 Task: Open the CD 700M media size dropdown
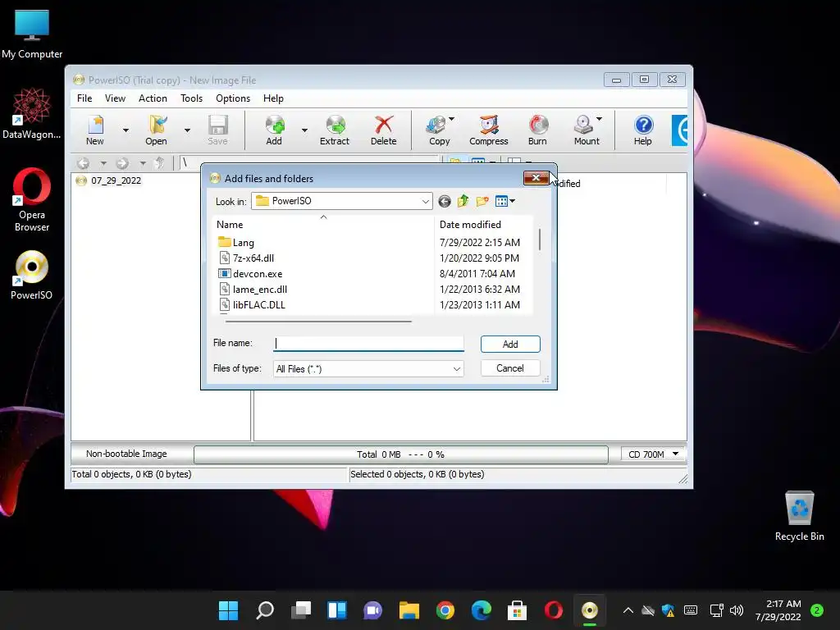653,454
